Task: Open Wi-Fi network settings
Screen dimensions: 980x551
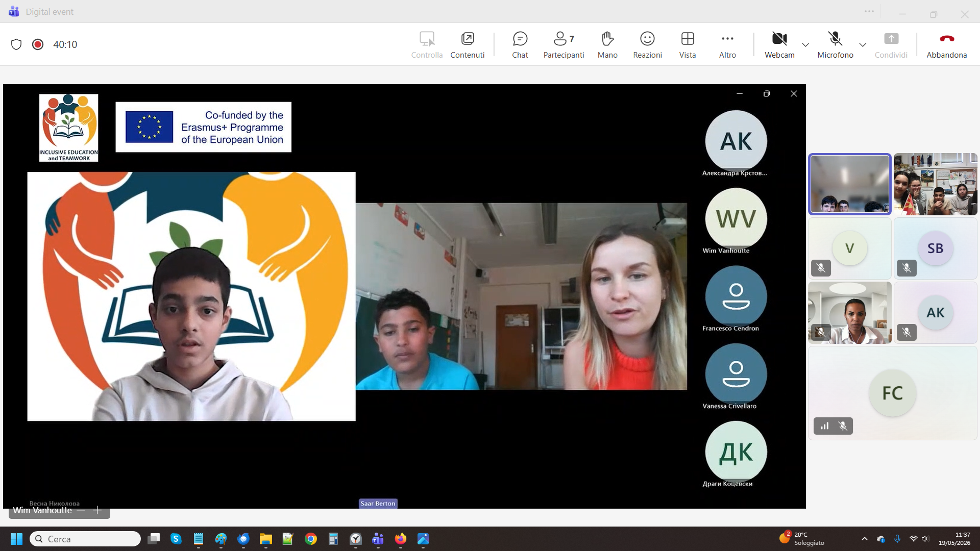Action: (x=914, y=539)
